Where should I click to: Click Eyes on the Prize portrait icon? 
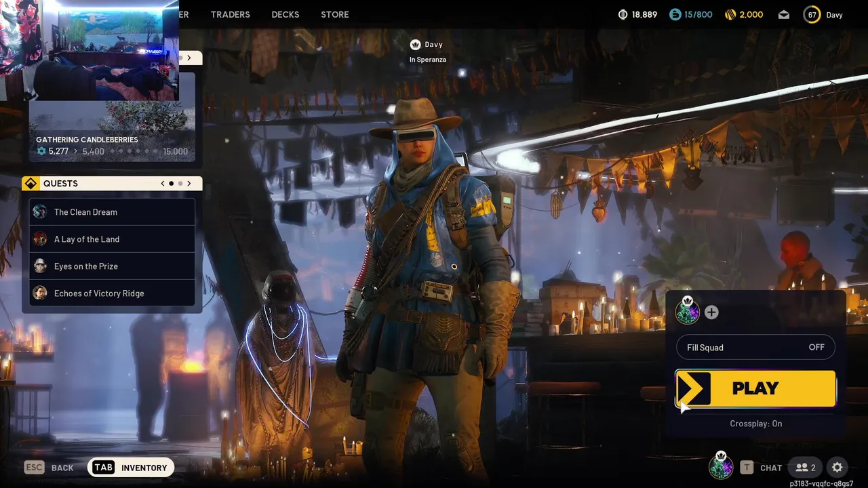pyautogui.click(x=40, y=266)
